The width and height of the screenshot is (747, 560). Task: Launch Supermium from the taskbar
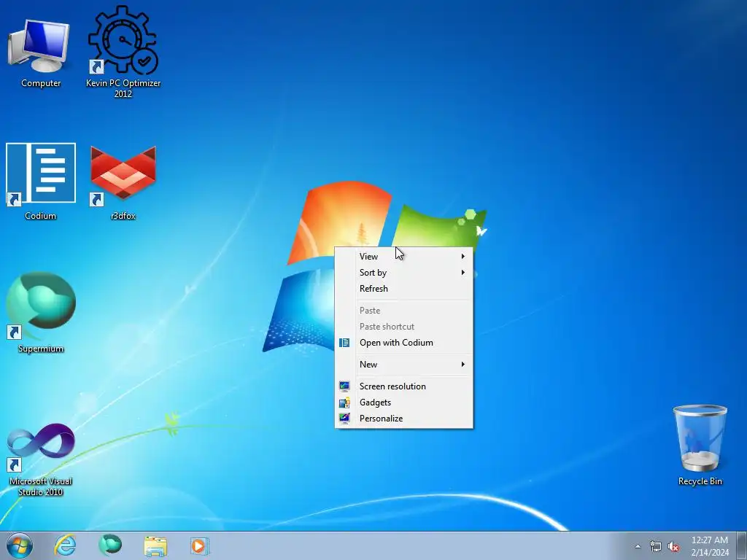point(110,545)
